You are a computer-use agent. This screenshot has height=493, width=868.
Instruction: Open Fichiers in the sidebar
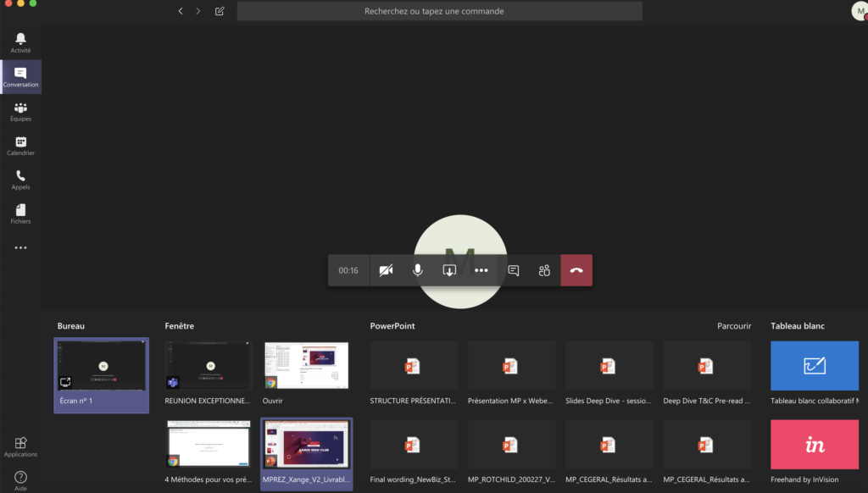[20, 214]
